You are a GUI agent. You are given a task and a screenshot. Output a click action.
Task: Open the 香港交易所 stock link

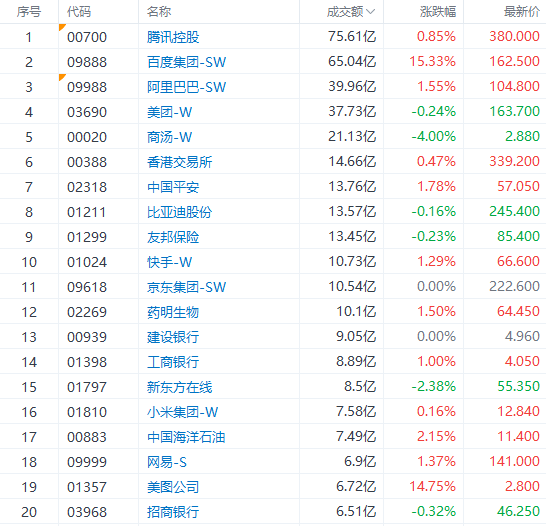pyautogui.click(x=179, y=162)
